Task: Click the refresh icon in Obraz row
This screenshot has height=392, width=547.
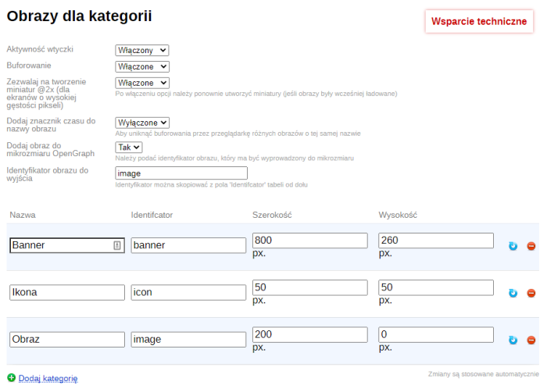Action: click(x=513, y=340)
